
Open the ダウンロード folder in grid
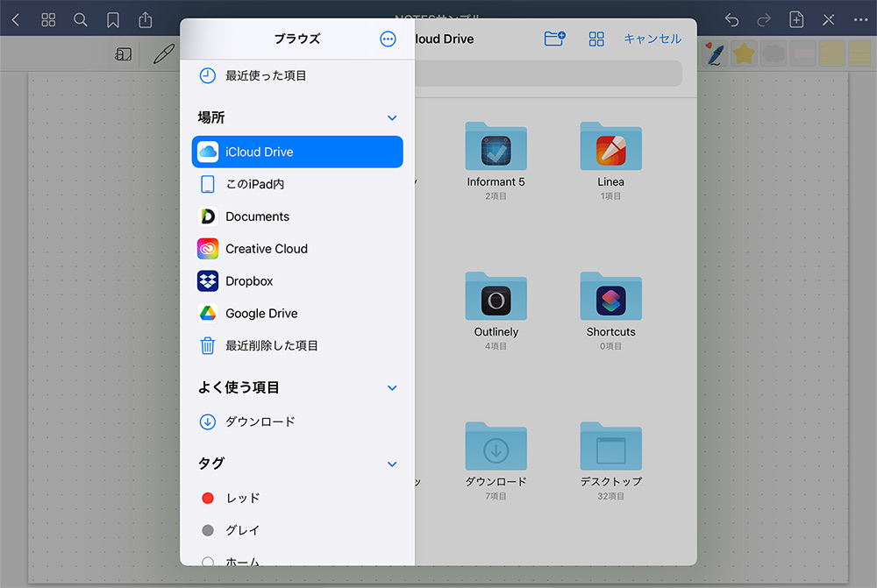[496, 461]
